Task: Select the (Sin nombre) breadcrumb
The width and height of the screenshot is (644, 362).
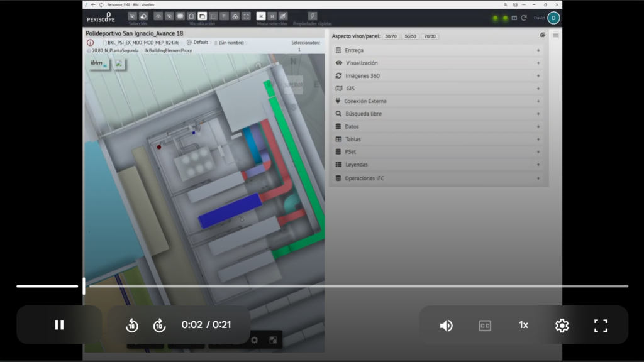Action: 231,43
